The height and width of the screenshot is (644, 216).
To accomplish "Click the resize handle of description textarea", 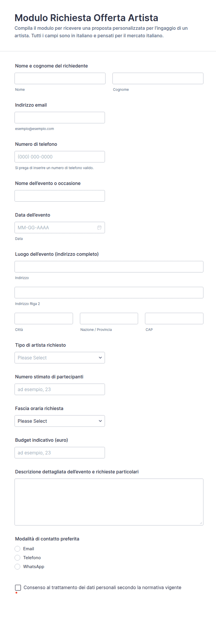I will tap(201, 523).
